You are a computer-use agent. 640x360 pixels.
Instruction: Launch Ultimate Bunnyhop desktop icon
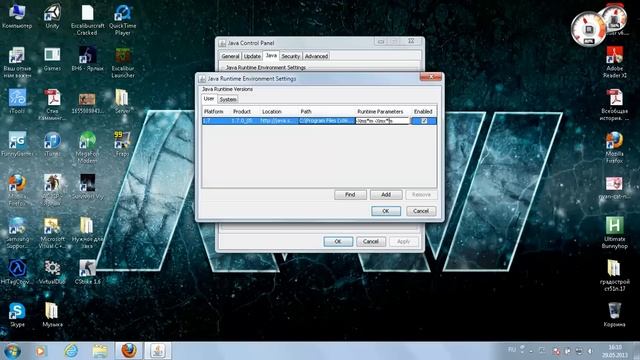(614, 233)
